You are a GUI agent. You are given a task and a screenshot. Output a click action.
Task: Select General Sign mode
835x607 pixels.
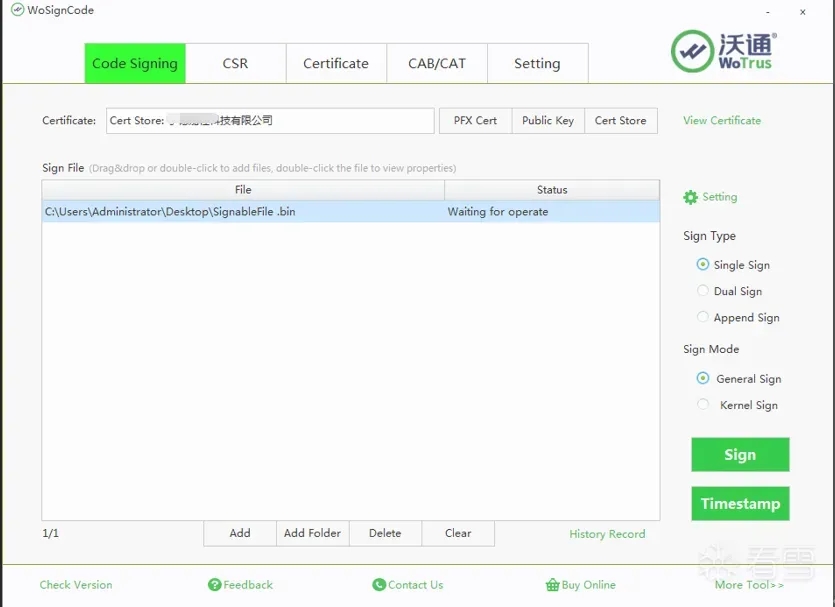[703, 379]
